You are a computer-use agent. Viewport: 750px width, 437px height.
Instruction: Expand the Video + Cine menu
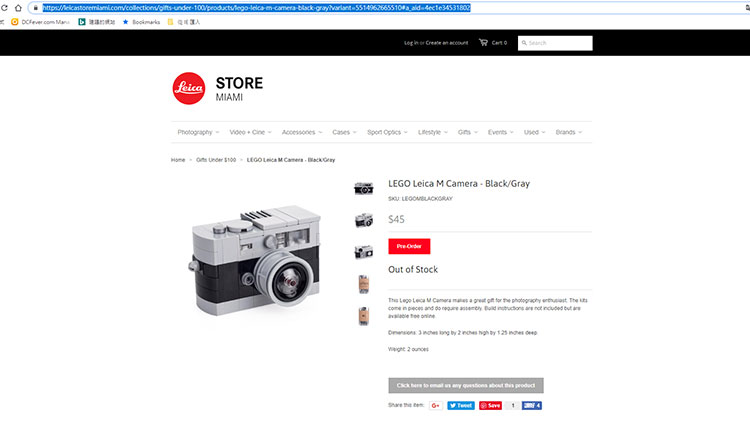click(x=250, y=132)
